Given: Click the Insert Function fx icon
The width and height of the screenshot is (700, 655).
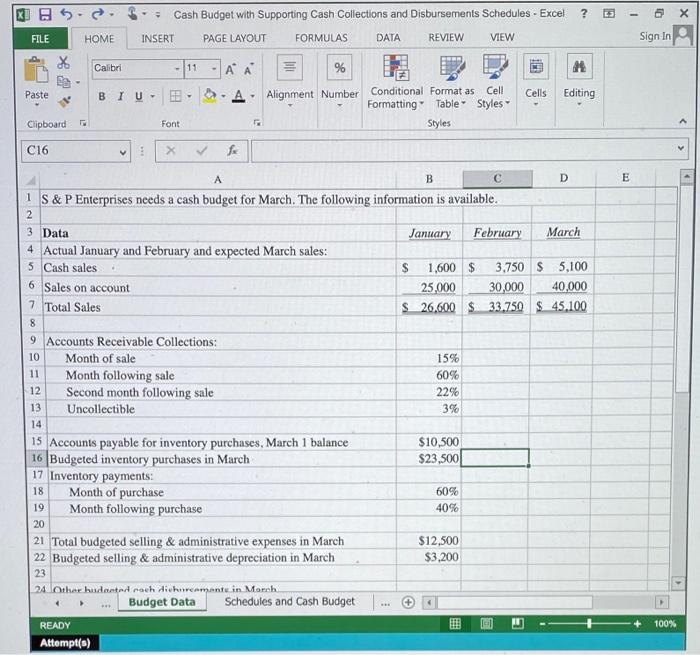Looking at the screenshot, I should point(232,150).
